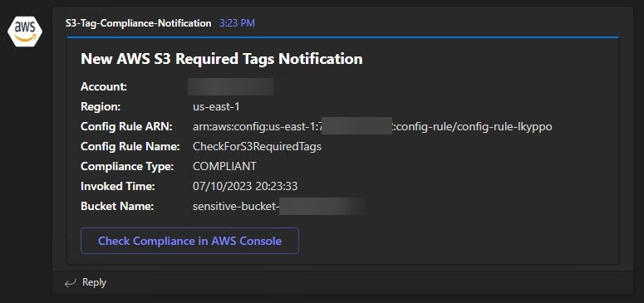Select the New AWS S3 Required Tags Notification title
644x303 pixels.
tap(222, 59)
